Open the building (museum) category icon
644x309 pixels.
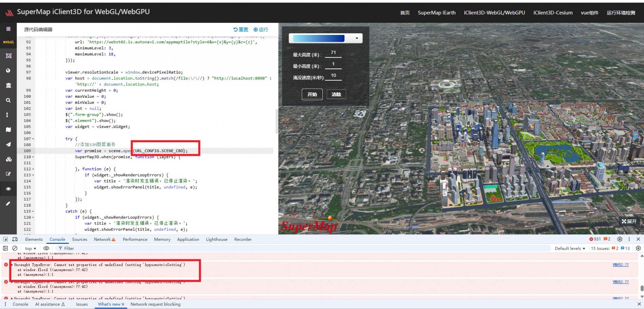[x=8, y=85]
